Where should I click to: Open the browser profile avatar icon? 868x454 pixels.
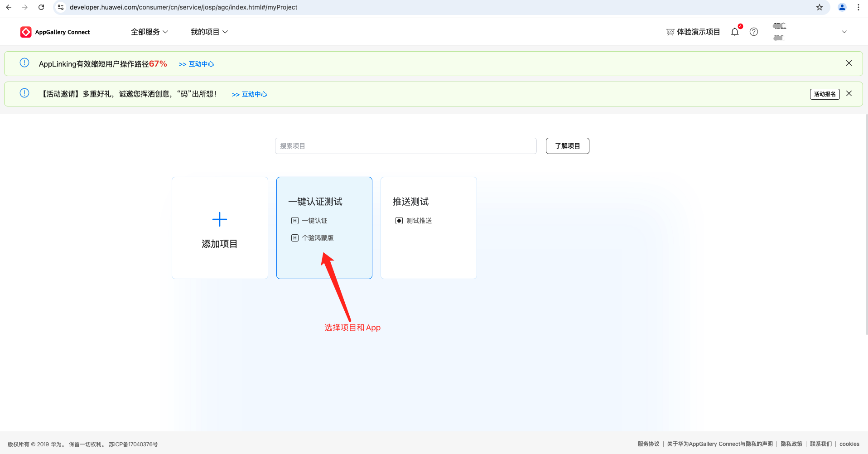click(842, 7)
